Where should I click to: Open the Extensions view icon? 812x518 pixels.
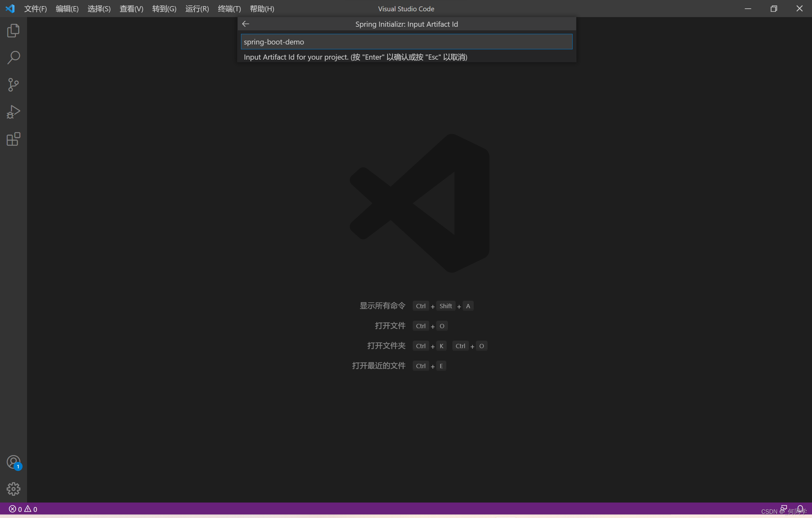(x=14, y=139)
